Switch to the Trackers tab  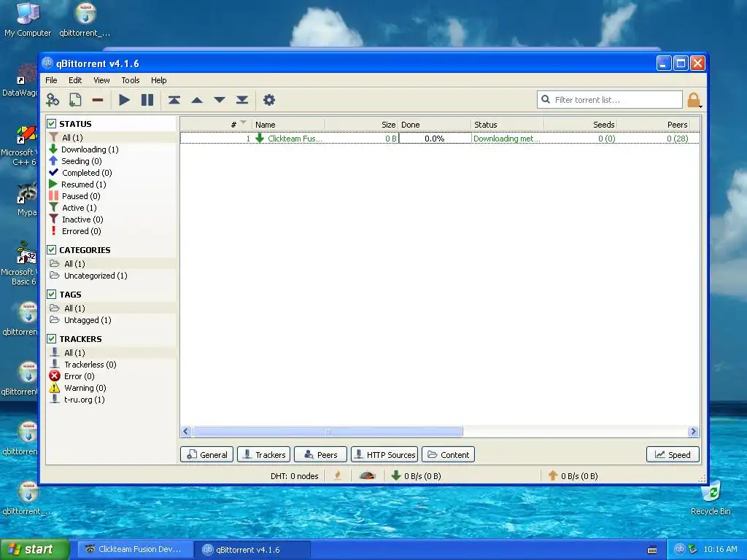(263, 454)
